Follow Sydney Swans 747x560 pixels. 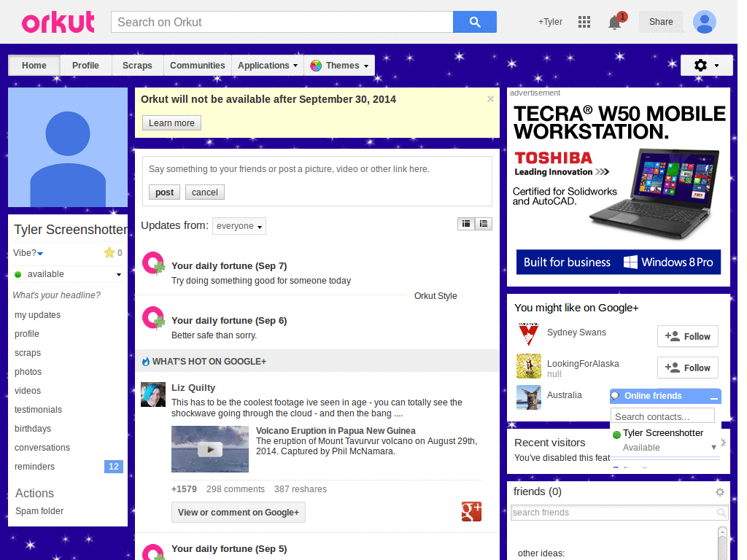point(687,337)
